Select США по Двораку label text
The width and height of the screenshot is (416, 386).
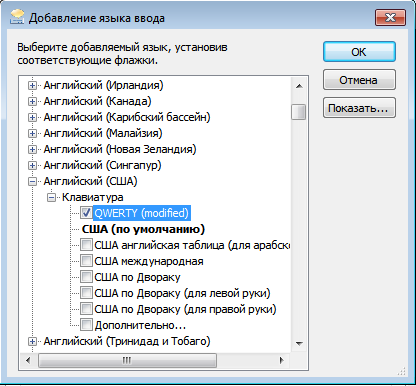click(137, 277)
